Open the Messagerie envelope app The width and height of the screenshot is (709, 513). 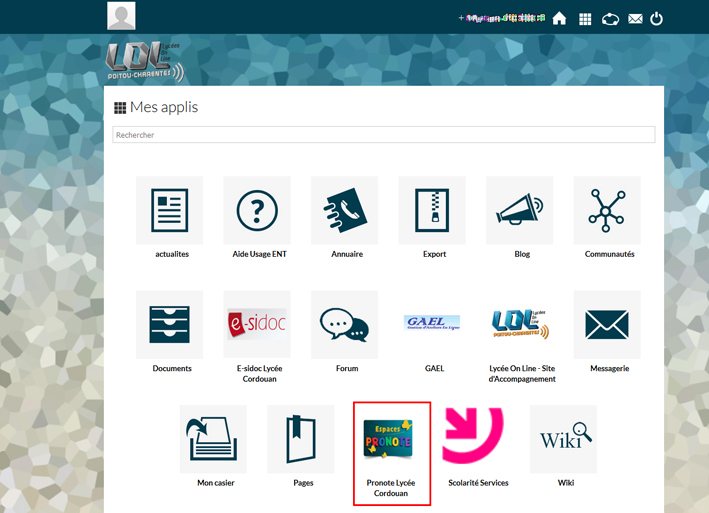[607, 325]
